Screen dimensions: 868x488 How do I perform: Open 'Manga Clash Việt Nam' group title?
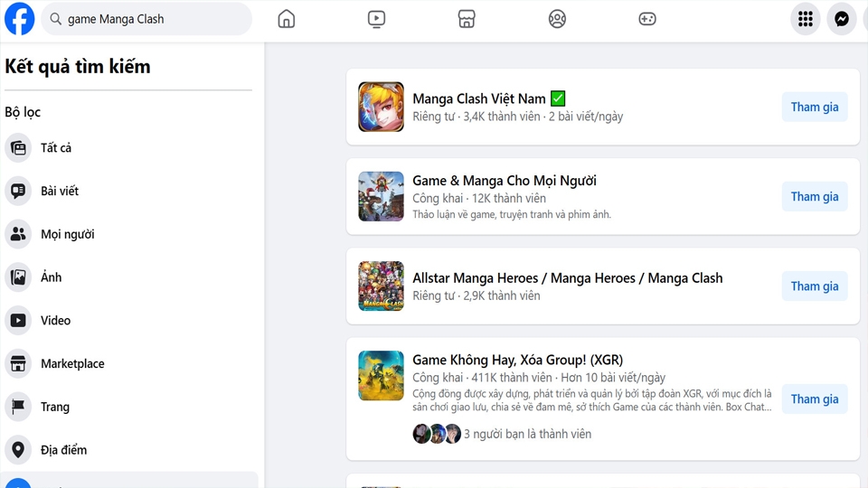coord(479,99)
